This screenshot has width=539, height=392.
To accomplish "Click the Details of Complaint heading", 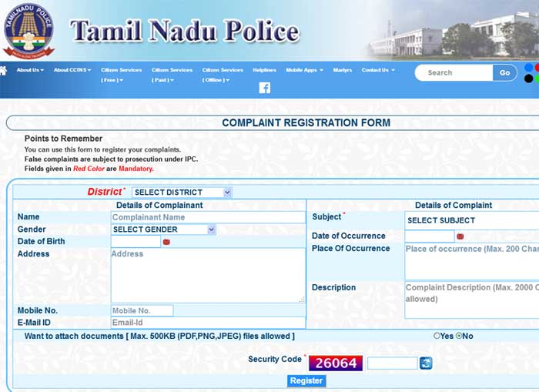I will 454,206.
